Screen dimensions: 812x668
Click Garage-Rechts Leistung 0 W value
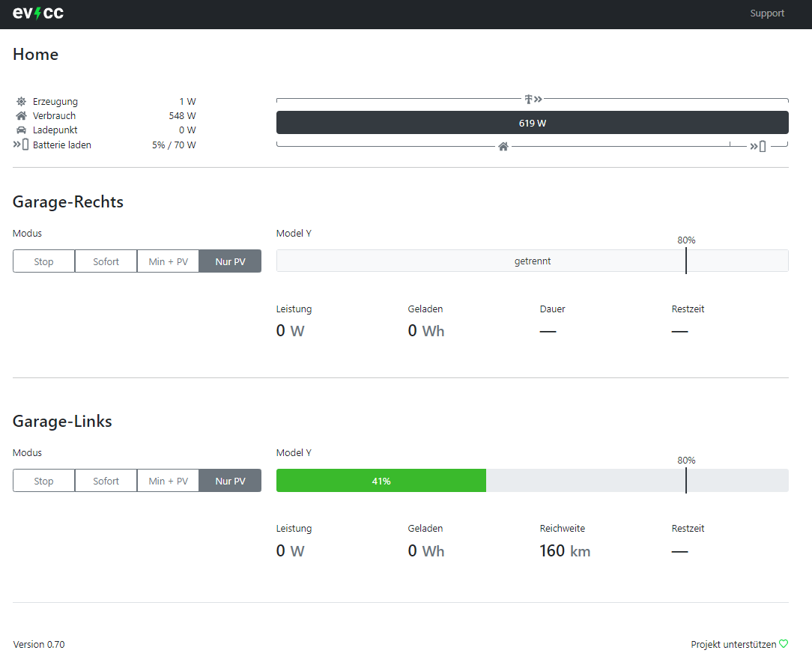coord(290,330)
